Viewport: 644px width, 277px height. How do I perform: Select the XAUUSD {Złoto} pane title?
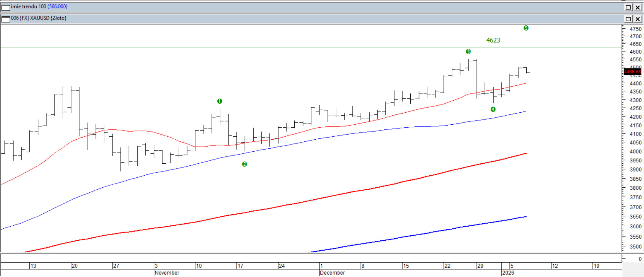[x=39, y=18]
